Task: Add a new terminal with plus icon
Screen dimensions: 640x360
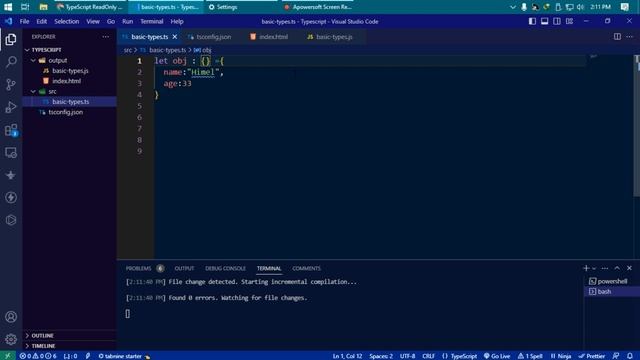Action: (x=586, y=268)
